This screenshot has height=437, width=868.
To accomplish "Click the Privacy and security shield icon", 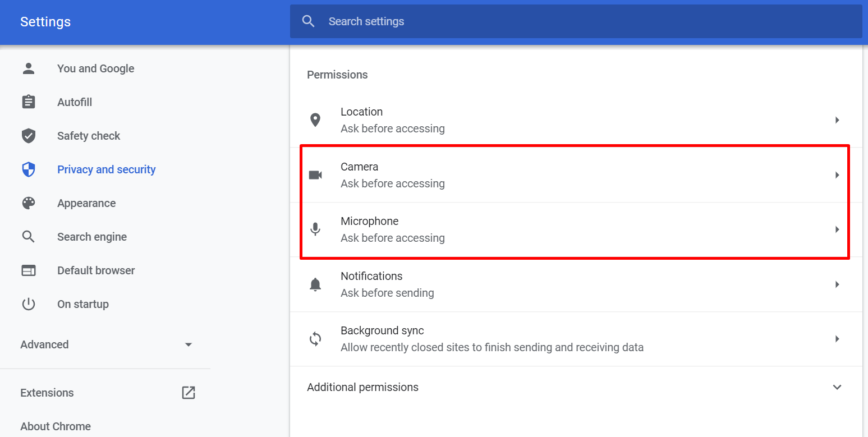I will point(29,169).
